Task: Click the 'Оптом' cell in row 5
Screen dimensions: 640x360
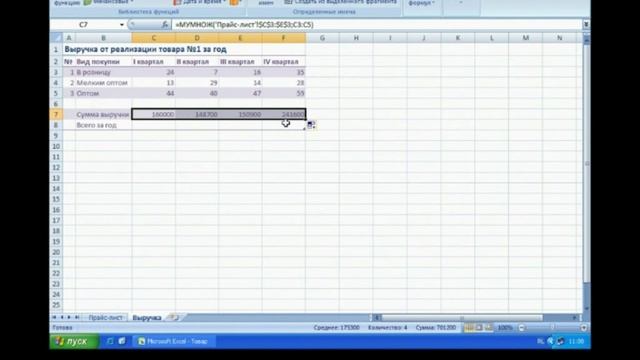Action: (x=103, y=93)
